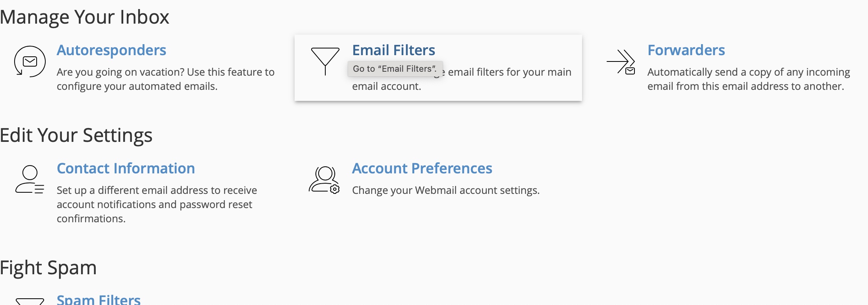Click the Forwarders description about incoming email
The image size is (868, 305).
749,79
